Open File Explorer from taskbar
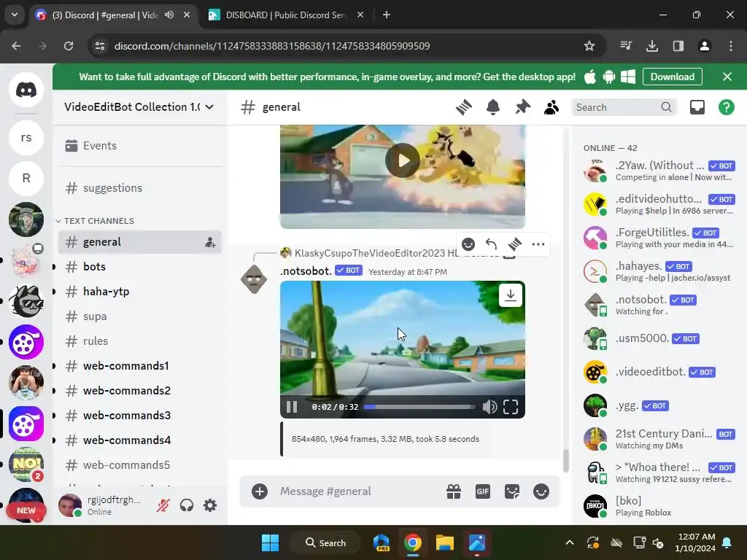747x560 pixels. click(x=444, y=542)
